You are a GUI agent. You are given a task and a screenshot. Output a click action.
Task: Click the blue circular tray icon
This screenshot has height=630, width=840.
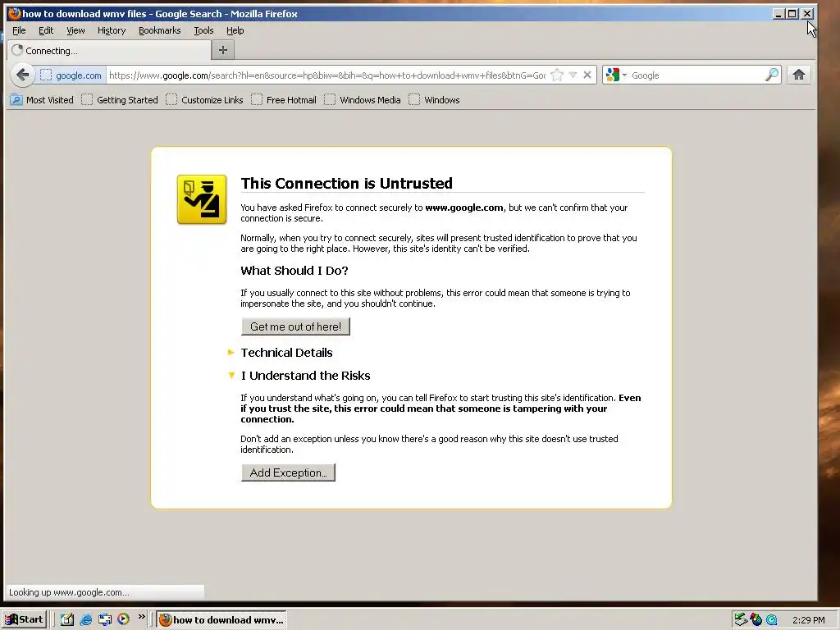tap(771, 620)
